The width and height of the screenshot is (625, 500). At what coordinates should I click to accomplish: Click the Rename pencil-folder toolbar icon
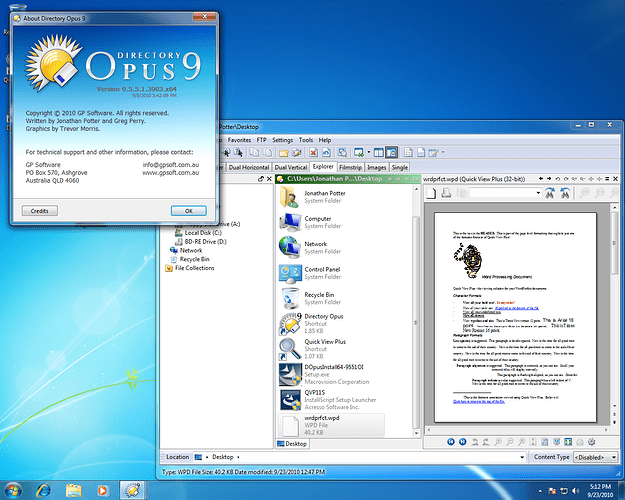(x=296, y=152)
